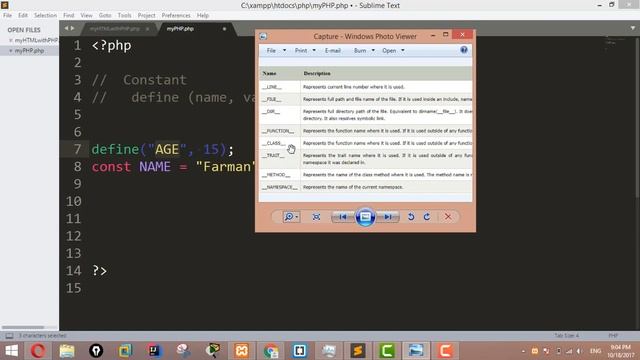Screen dimensions: 640x360
Task: Rotate image counterclockwise in Photo Viewer
Action: 411,217
